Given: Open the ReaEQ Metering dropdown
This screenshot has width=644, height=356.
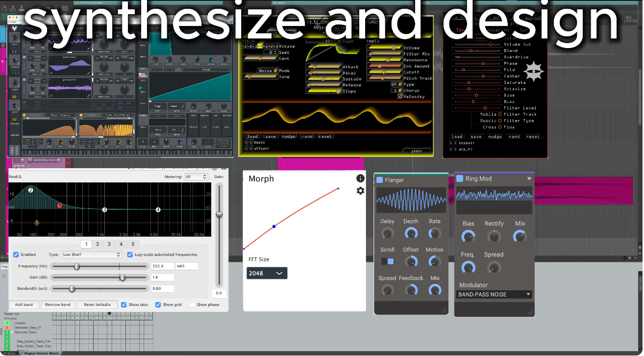Looking at the screenshot, I should (x=196, y=177).
